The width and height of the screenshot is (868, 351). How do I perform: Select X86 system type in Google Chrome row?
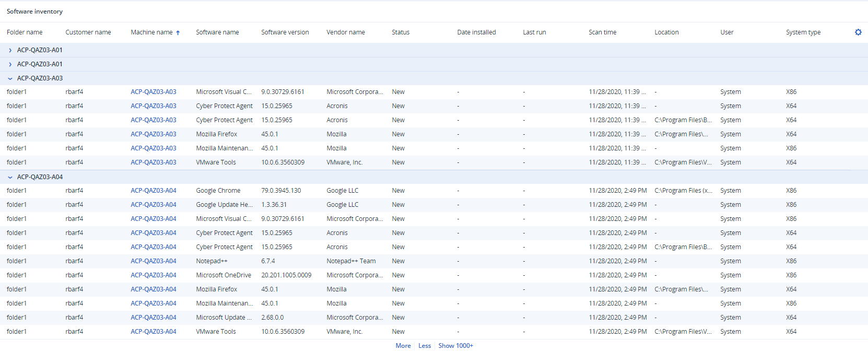tap(791, 191)
